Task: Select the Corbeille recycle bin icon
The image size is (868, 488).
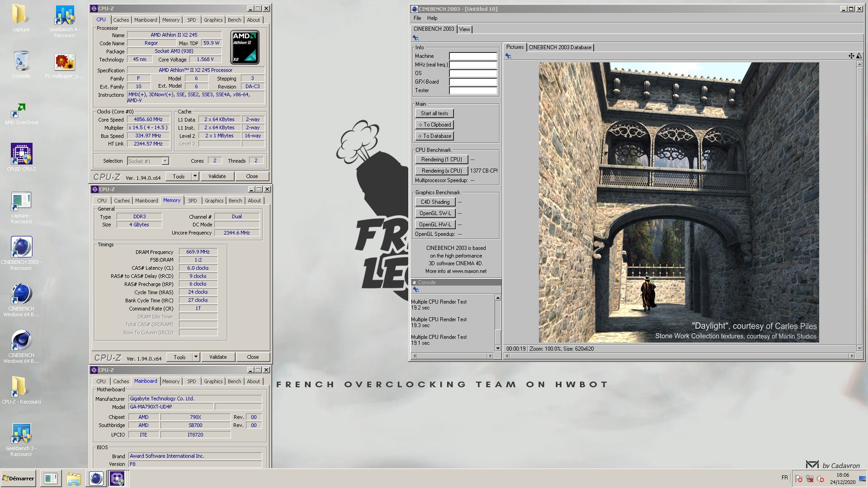Action: pos(21,65)
